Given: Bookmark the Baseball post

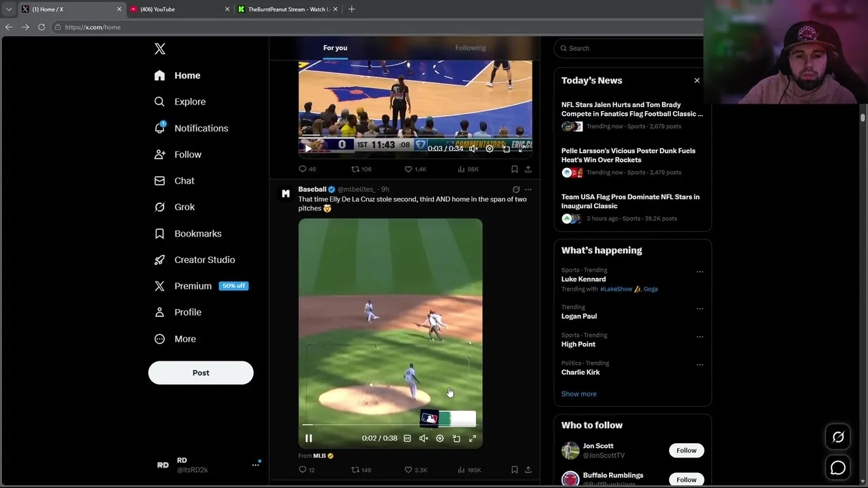Looking at the screenshot, I should pos(514,470).
